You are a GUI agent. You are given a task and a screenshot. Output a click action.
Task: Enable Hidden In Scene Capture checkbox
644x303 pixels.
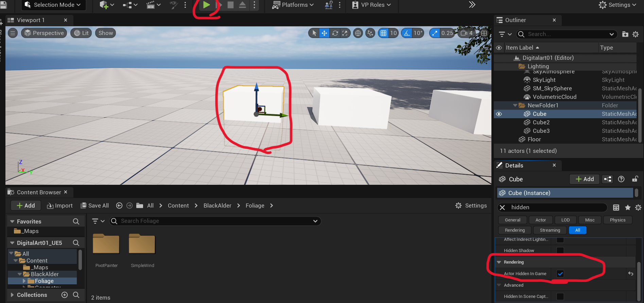tap(560, 296)
